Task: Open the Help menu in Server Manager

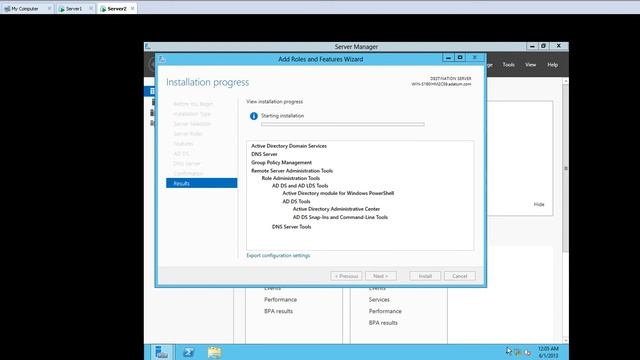Action: (x=553, y=64)
